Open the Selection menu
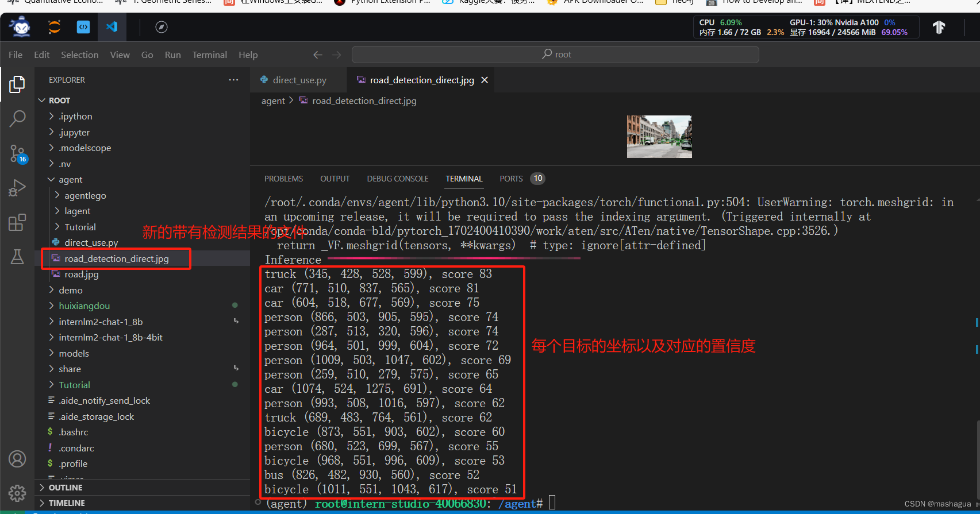 pos(80,55)
